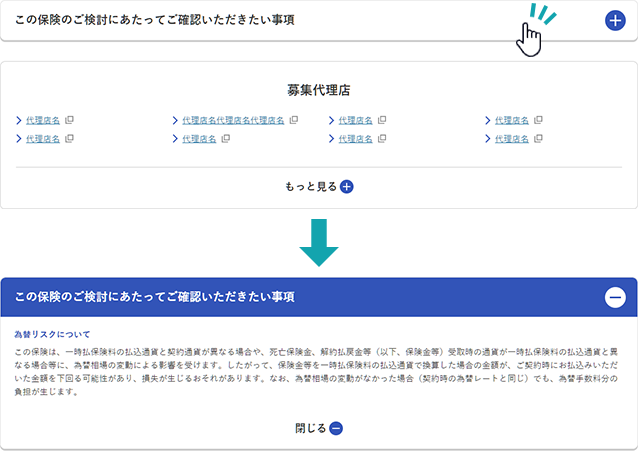Open the bottom-row second-column 代理店名 link

click(x=199, y=139)
